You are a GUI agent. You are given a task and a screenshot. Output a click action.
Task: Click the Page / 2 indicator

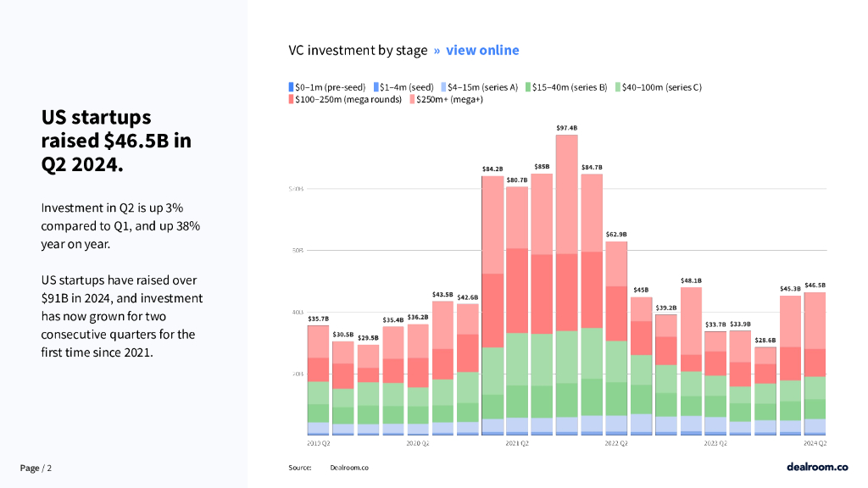36,468
